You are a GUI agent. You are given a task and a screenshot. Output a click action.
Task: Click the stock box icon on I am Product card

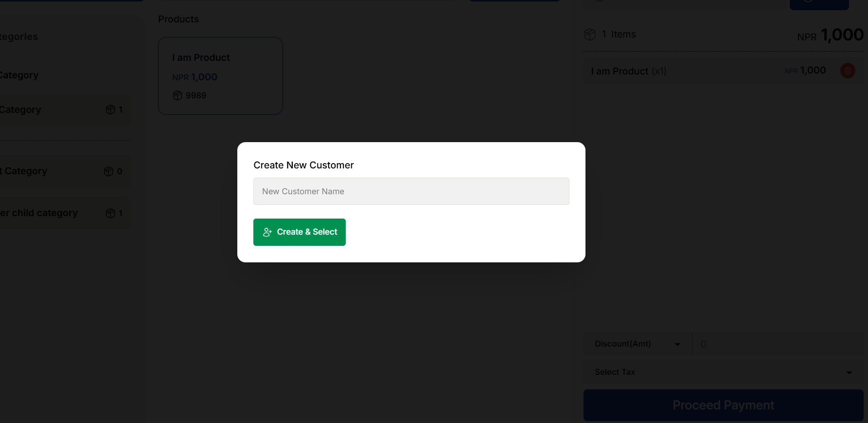tap(177, 95)
